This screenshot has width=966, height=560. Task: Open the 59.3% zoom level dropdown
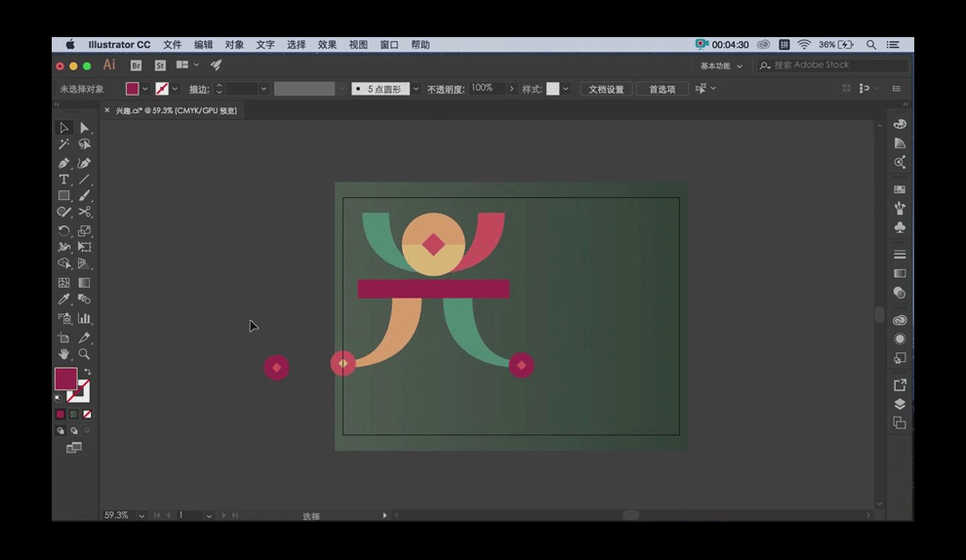(142, 515)
